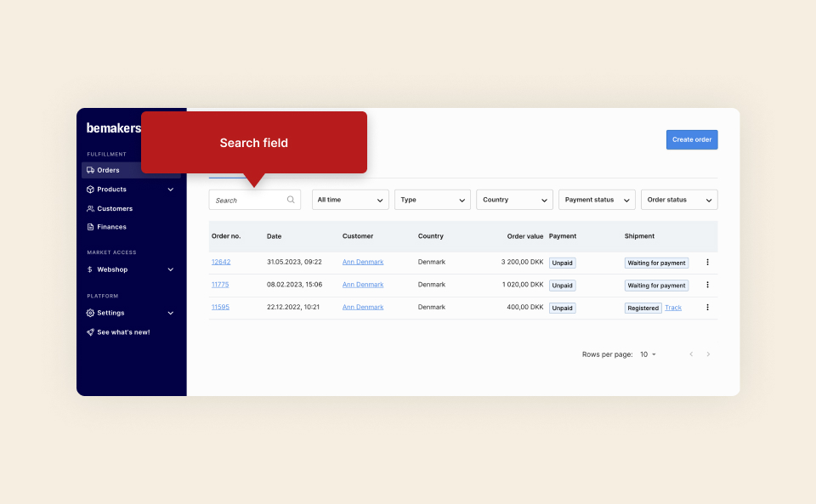Open Finances in sidebar
The width and height of the screenshot is (816, 504).
[x=112, y=227]
